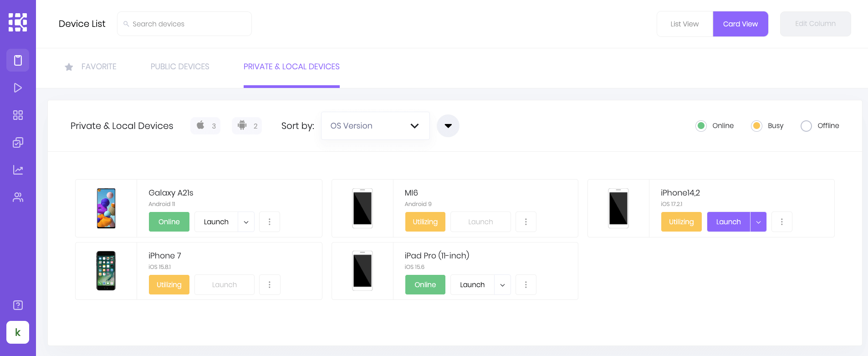Select the Private & Local Devices tab
868x356 pixels.
click(291, 67)
